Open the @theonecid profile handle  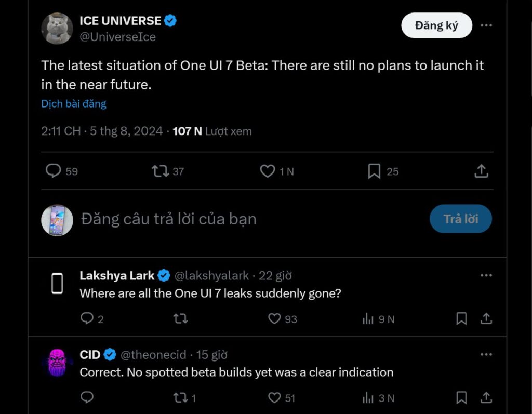(153, 355)
